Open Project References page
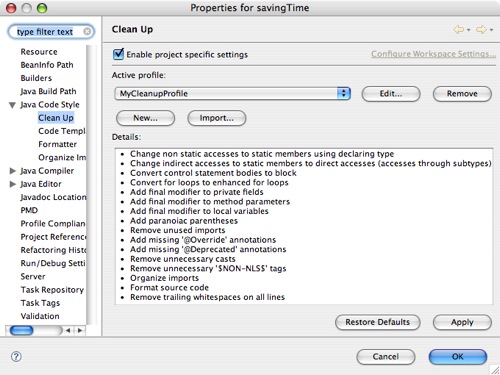The height and width of the screenshot is (375, 500). click(53, 237)
